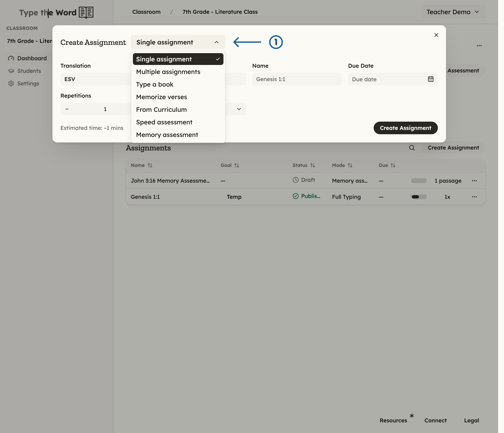
Task: Expand the dropdown chevron beside Repetitions
Action: point(239,109)
